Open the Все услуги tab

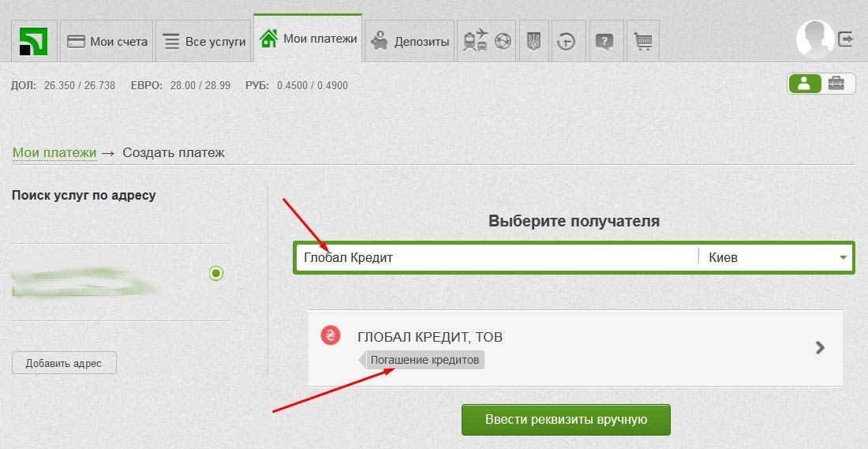[x=204, y=42]
